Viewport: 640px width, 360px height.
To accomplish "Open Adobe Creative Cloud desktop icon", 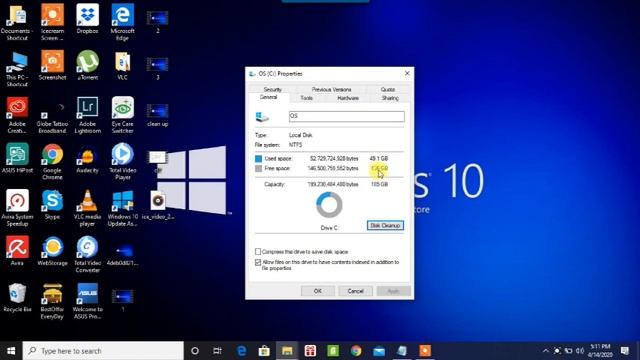I will 17,115.
